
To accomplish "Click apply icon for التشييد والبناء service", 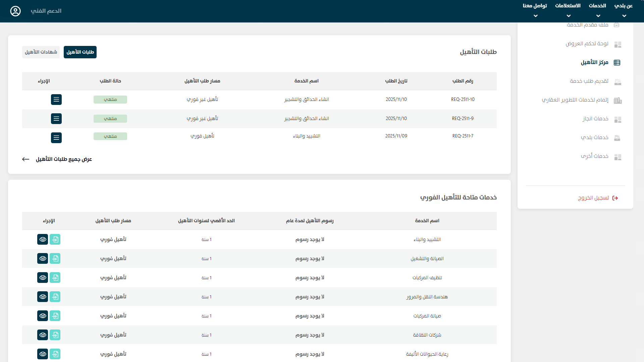I will click(55, 239).
